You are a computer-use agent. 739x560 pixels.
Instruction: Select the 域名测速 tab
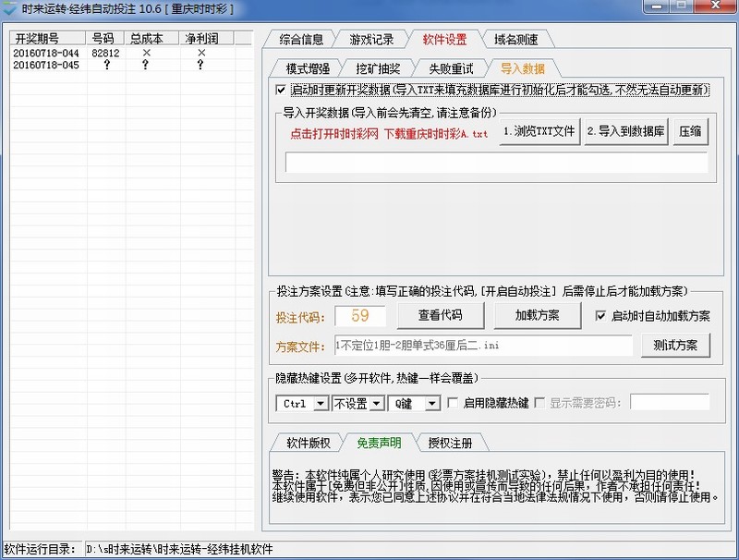(515, 40)
